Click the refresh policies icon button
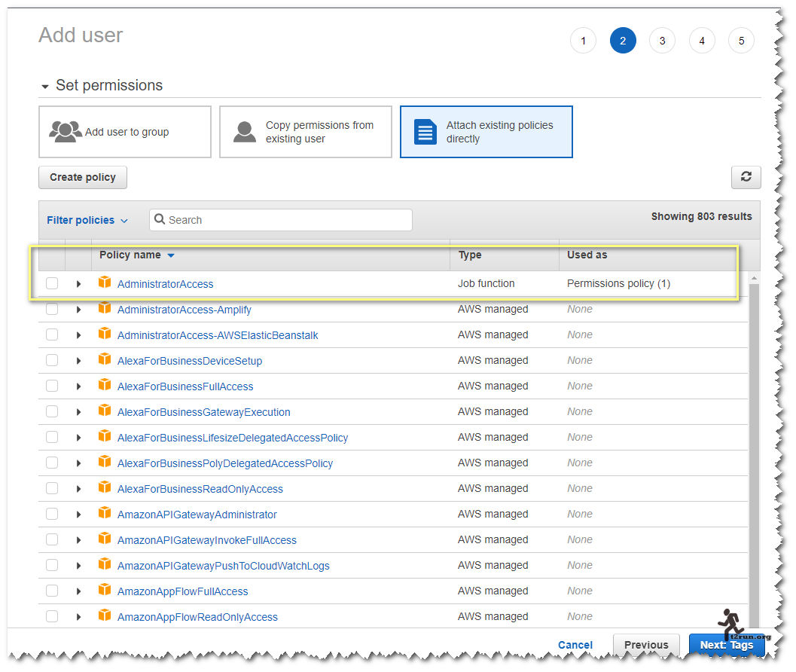 746,177
